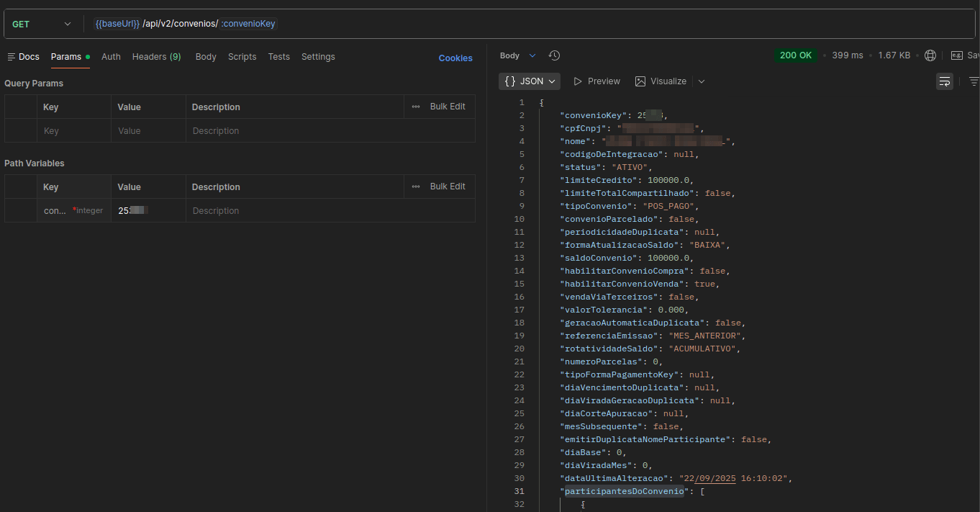Click the Query Params Key input
The width and height of the screenshot is (980, 512).
click(x=74, y=131)
